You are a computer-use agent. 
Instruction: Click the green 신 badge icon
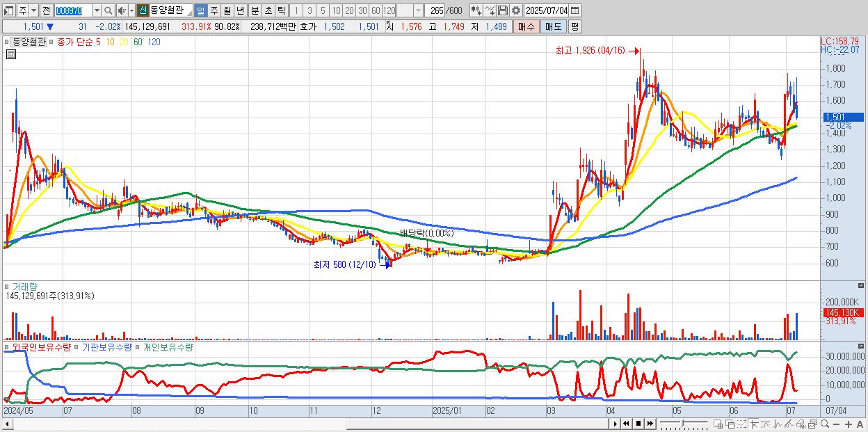(x=143, y=10)
